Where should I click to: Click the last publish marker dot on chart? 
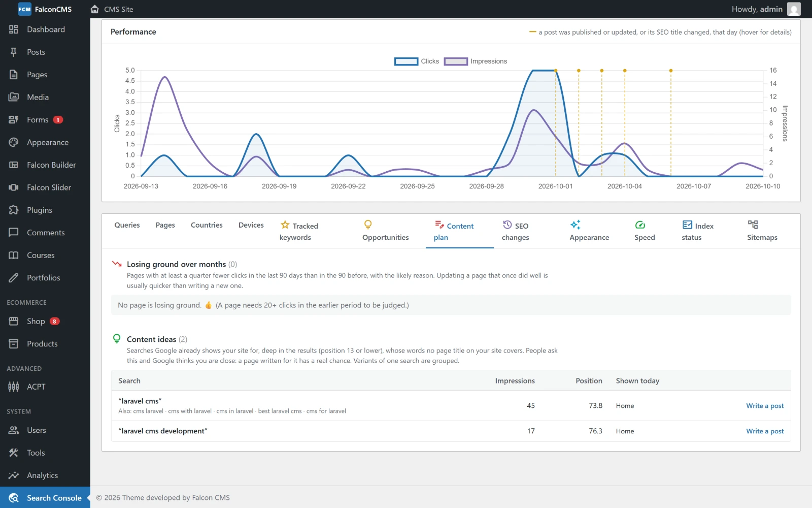point(671,71)
